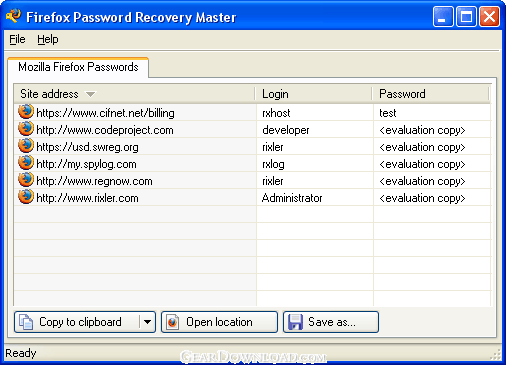The height and width of the screenshot is (365, 506).
Task: Click the Ready status bar text
Action: coord(21,353)
